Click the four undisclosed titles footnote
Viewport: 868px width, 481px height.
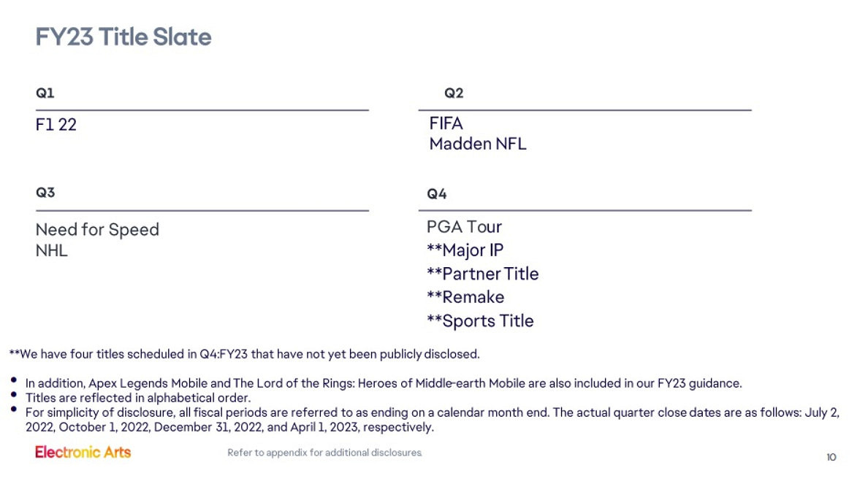pos(244,355)
